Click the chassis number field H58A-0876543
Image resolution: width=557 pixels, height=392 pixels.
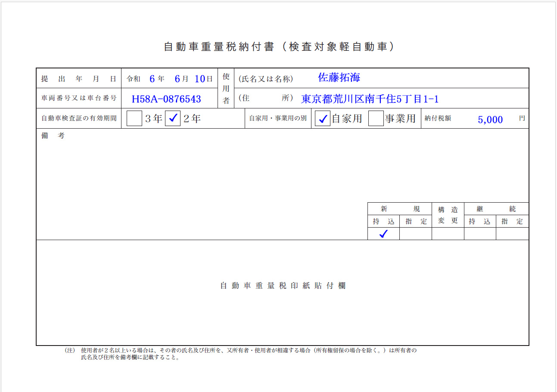pos(166,99)
